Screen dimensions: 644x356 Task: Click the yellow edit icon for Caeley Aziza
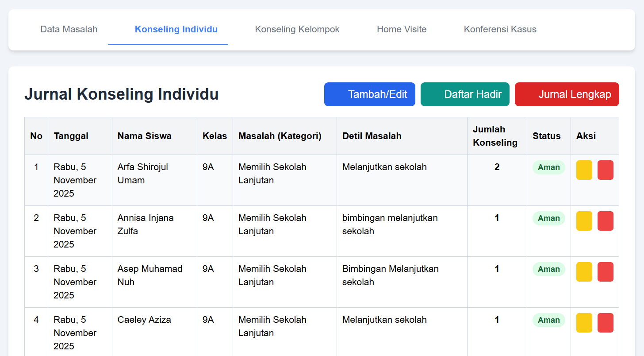pyautogui.click(x=584, y=323)
